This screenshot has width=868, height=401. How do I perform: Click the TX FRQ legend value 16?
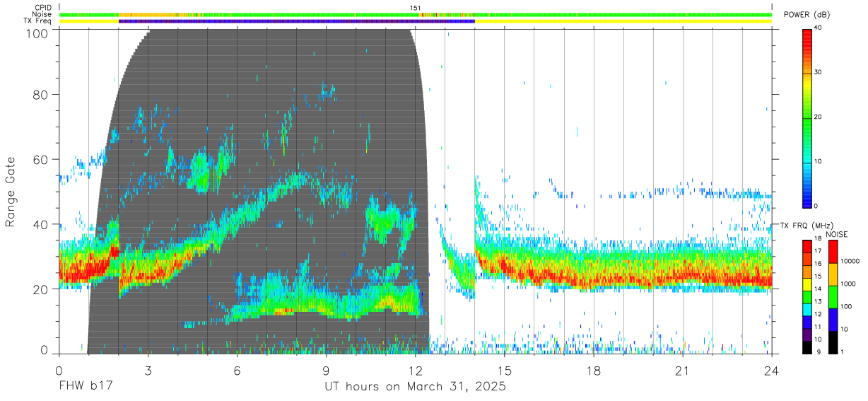point(818,264)
